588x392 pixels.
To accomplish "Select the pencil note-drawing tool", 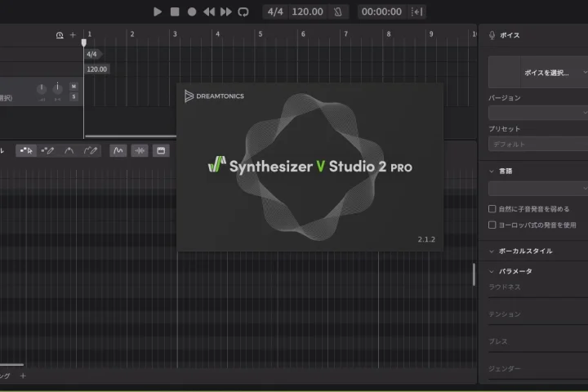I will pos(48,150).
